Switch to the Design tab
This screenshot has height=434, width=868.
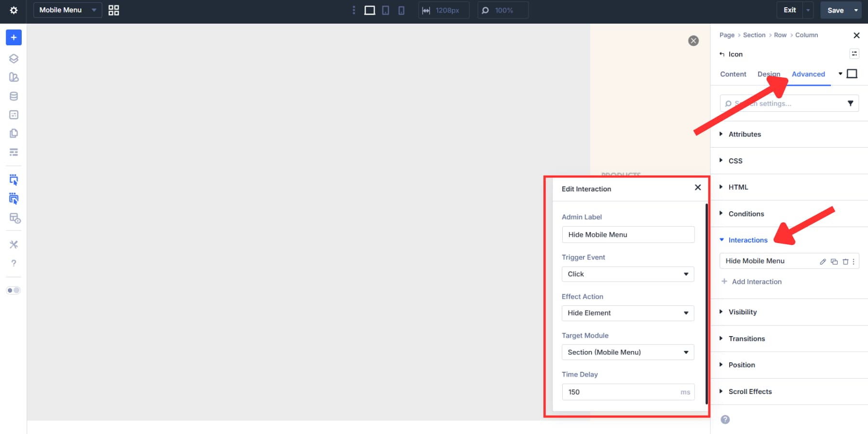click(769, 74)
